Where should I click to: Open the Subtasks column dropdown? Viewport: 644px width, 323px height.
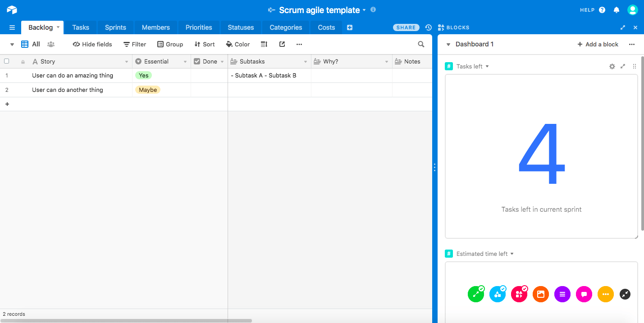click(306, 62)
